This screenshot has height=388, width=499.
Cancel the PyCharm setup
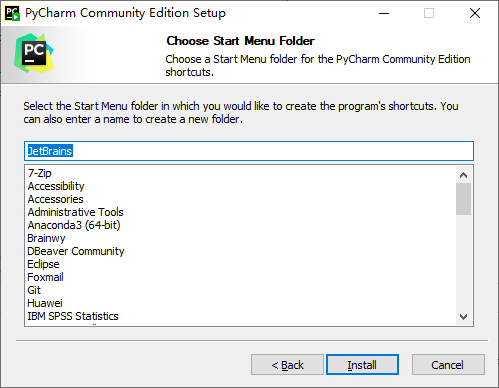[x=448, y=365]
